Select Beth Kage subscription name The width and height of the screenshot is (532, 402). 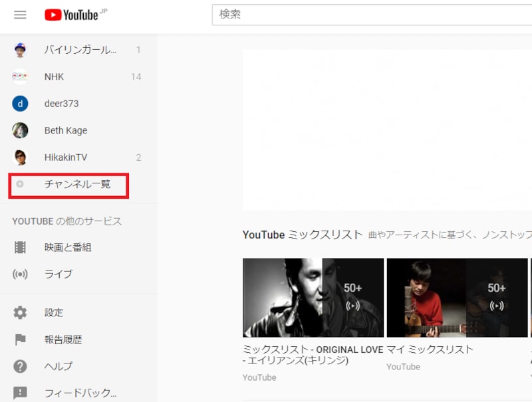pos(66,130)
